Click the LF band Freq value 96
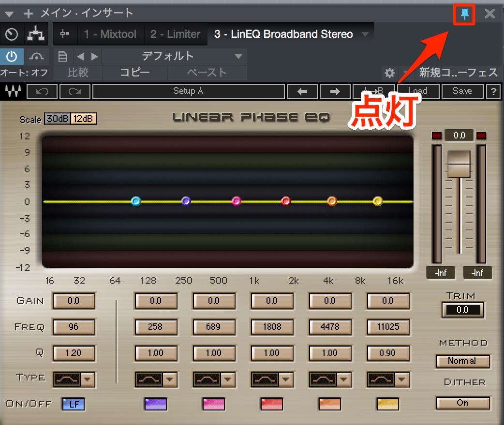Image resolution: width=504 pixels, height=425 pixels. 74,327
